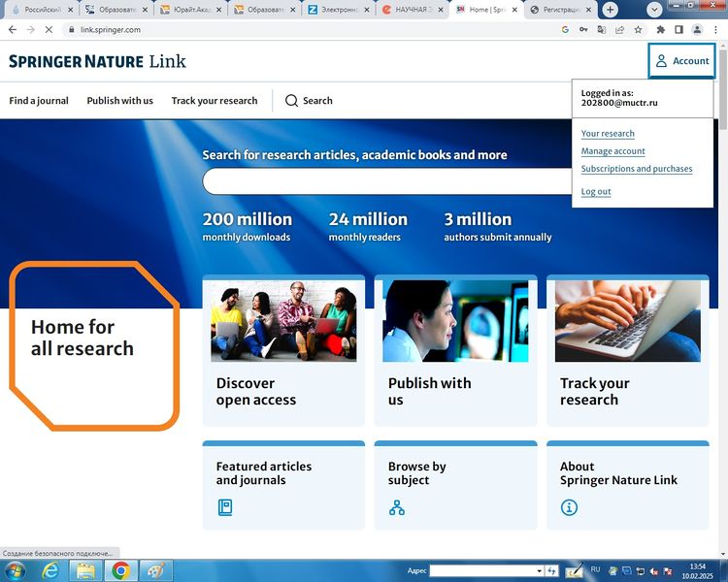Click the book icon under Featured articles

pos(225,507)
